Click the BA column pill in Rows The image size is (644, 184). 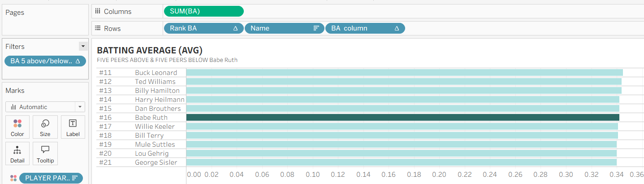(365, 28)
